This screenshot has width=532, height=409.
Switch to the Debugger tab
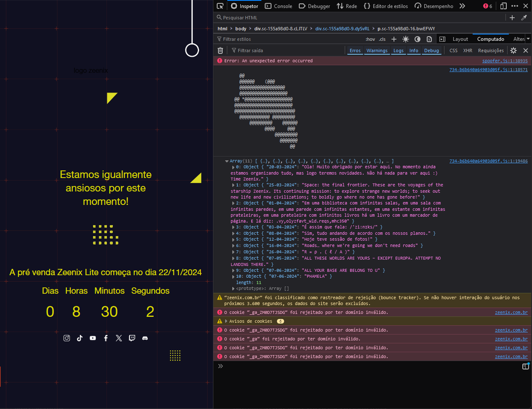point(314,6)
